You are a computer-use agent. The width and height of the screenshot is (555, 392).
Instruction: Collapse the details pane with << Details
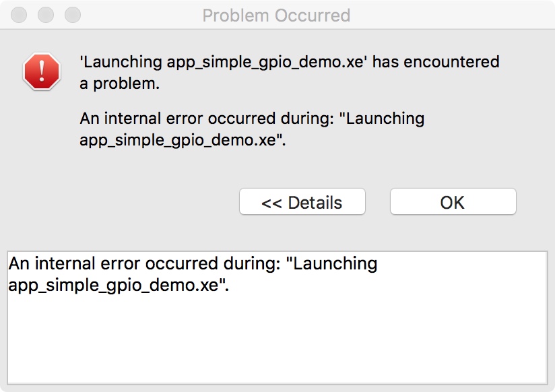(302, 201)
